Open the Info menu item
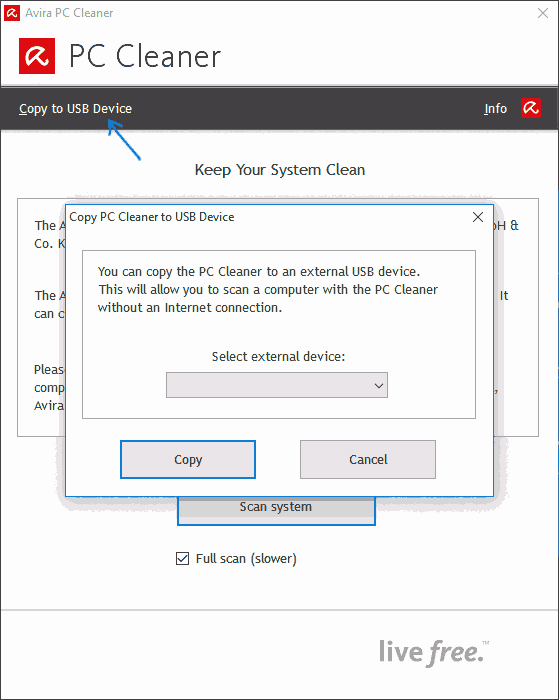 [x=495, y=108]
